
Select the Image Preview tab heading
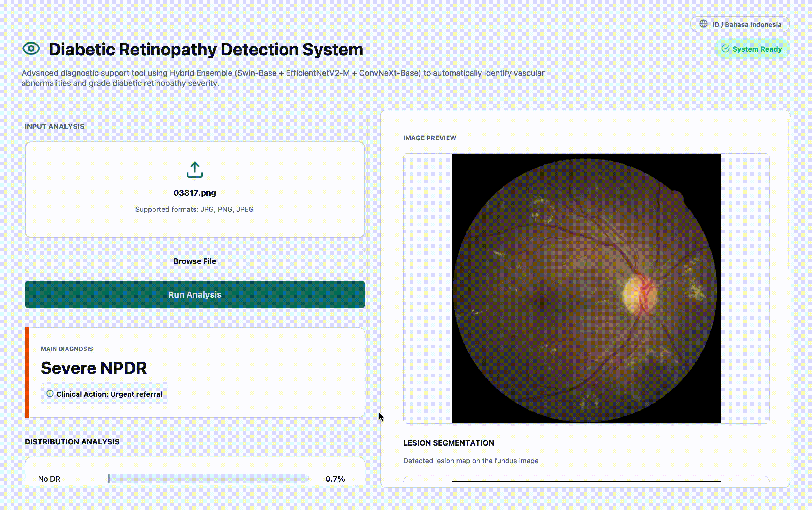pos(429,138)
